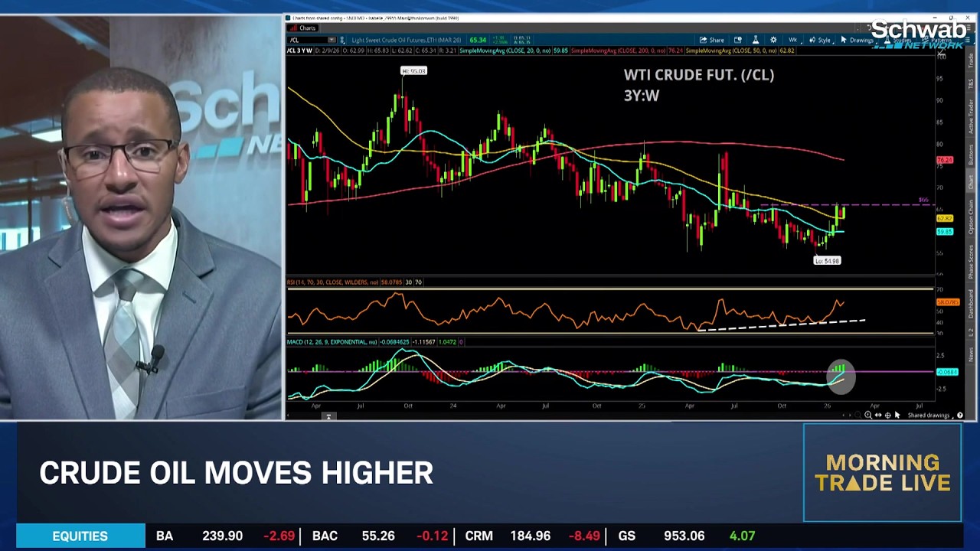Click the RSI value tag 58.0785
Image resolution: width=980 pixels, height=551 pixels.
point(947,302)
